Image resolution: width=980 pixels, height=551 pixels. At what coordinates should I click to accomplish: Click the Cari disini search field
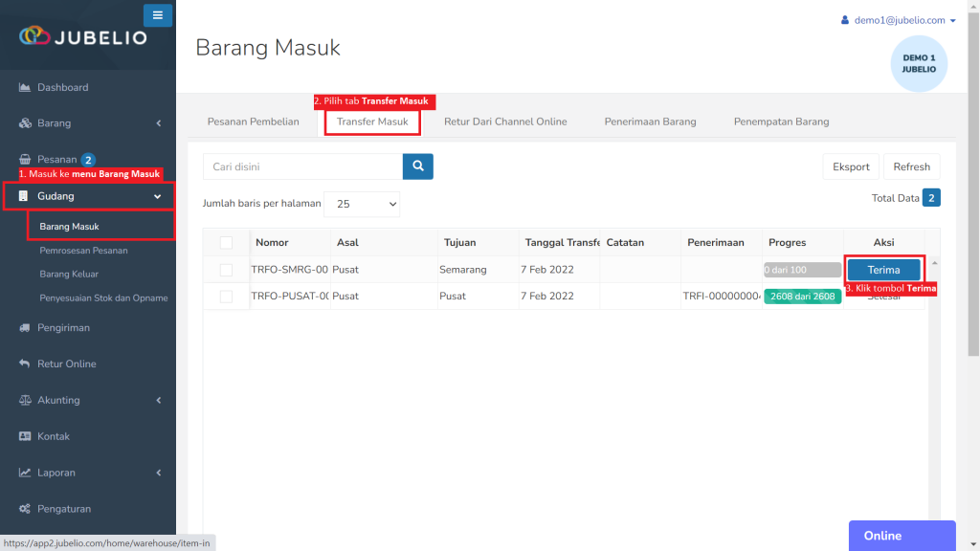coord(303,166)
